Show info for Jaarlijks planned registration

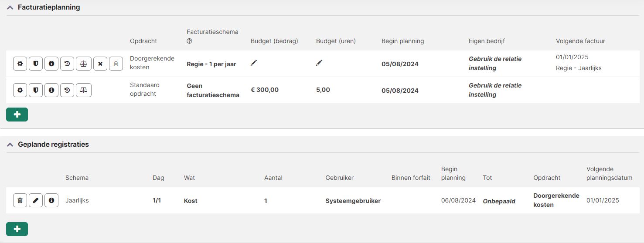tap(51, 200)
